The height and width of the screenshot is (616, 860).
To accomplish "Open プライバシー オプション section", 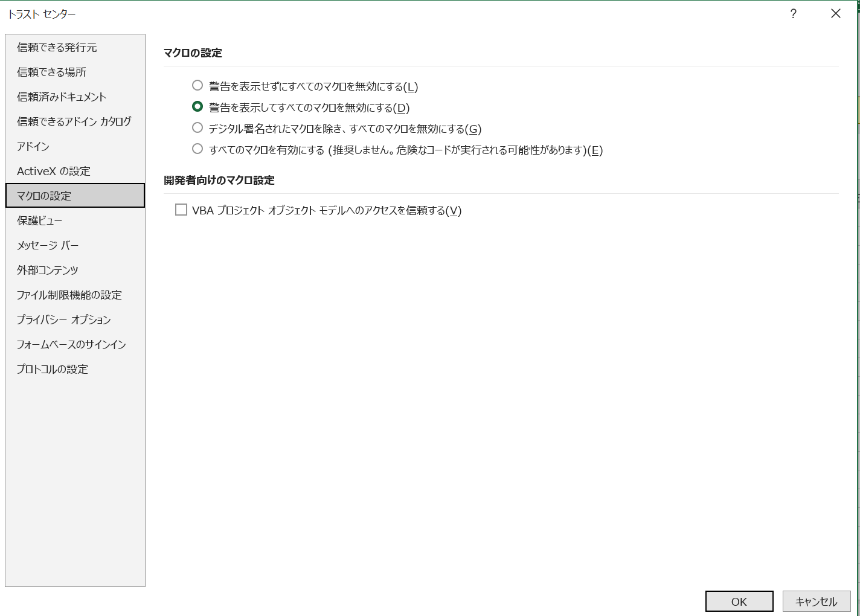I will 64,319.
